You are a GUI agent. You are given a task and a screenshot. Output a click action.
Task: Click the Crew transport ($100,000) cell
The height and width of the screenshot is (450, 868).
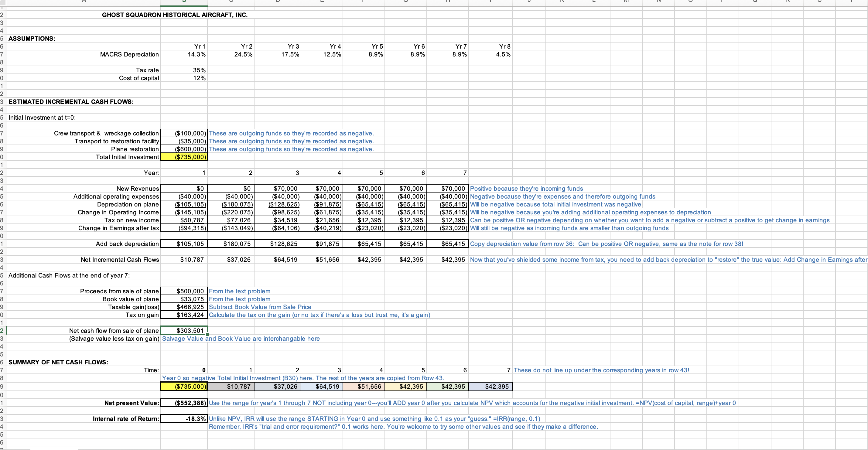(190, 133)
